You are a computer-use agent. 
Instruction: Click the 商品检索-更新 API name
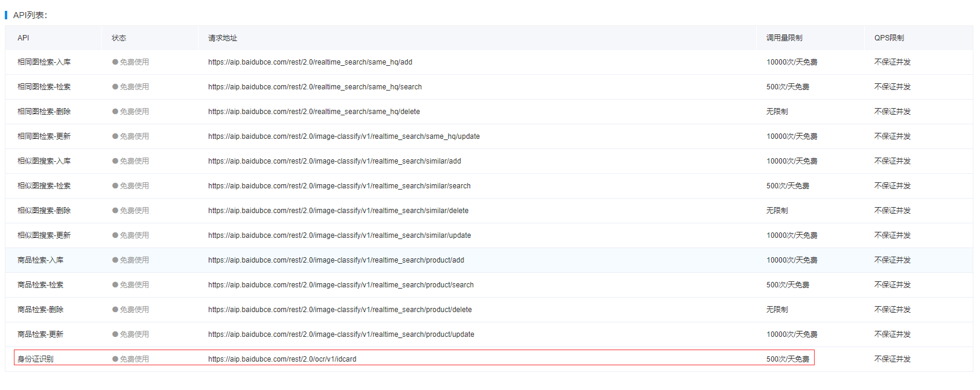click(40, 334)
